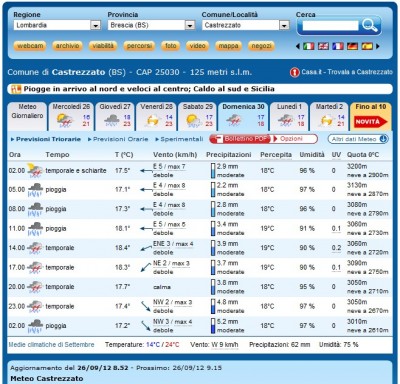Click in the Cerca search field

[330, 26]
